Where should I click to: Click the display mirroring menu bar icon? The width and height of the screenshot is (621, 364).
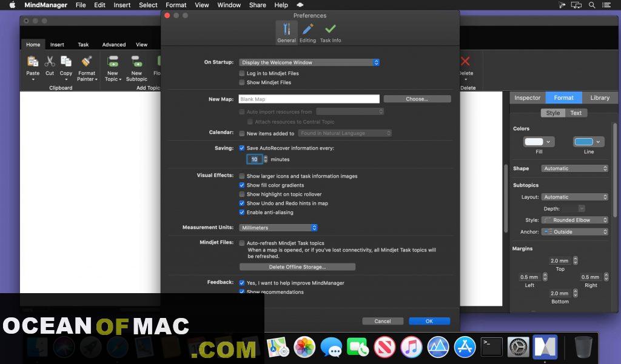pyautogui.click(x=576, y=5)
